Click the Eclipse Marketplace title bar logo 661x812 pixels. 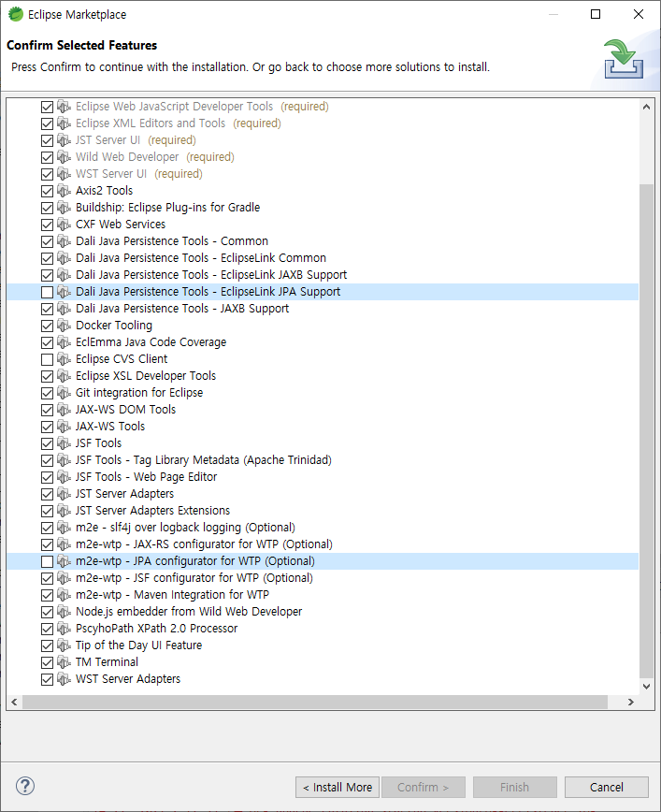16,14
